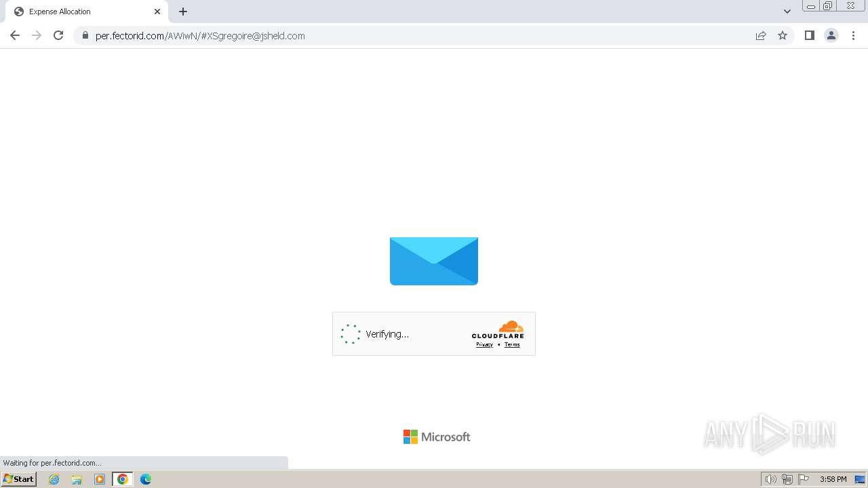
Task: Open the Chrome profile avatar
Action: pos(831,35)
